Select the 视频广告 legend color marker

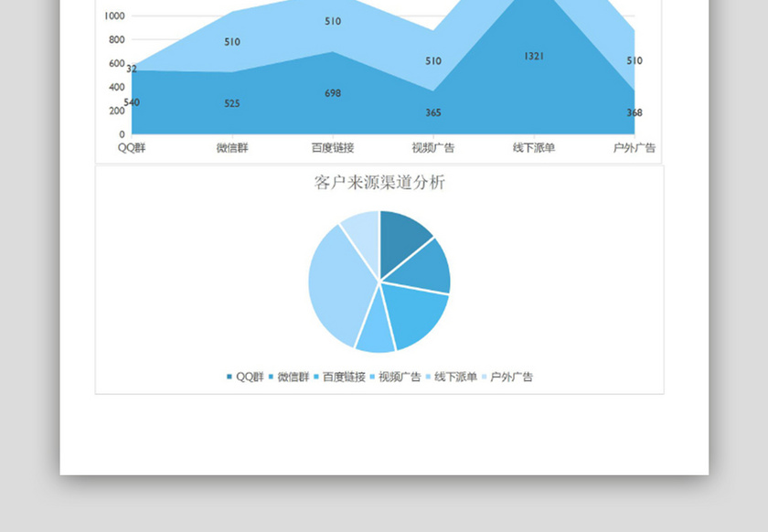370,376
